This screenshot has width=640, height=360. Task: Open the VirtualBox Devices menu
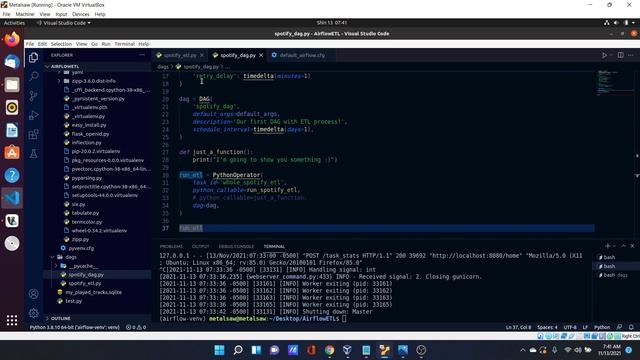(80, 14)
